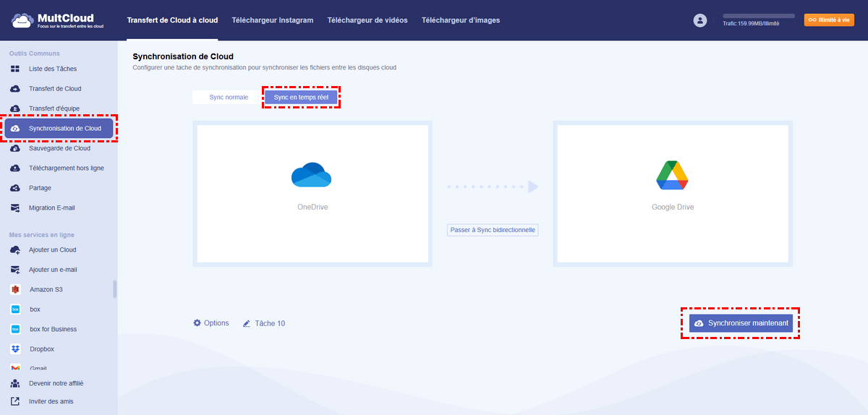
Task: Click Passer à Sync bidirectionnelle button
Action: pos(493,230)
